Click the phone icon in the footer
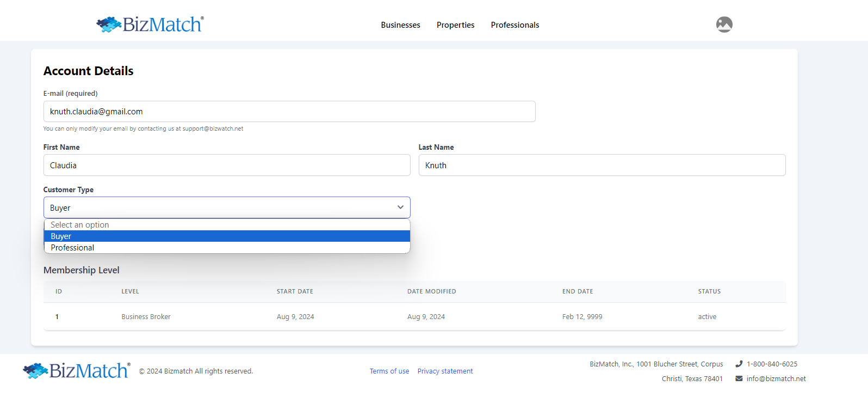This screenshot has width=868, height=410. click(739, 364)
